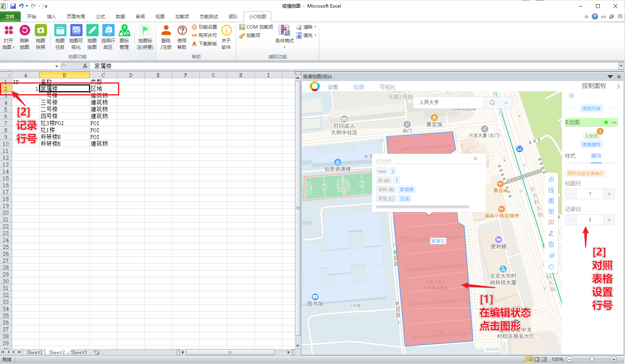This screenshot has height=364, width=625.
Task: Click the add layer plus circle icon
Action: tap(572, 96)
